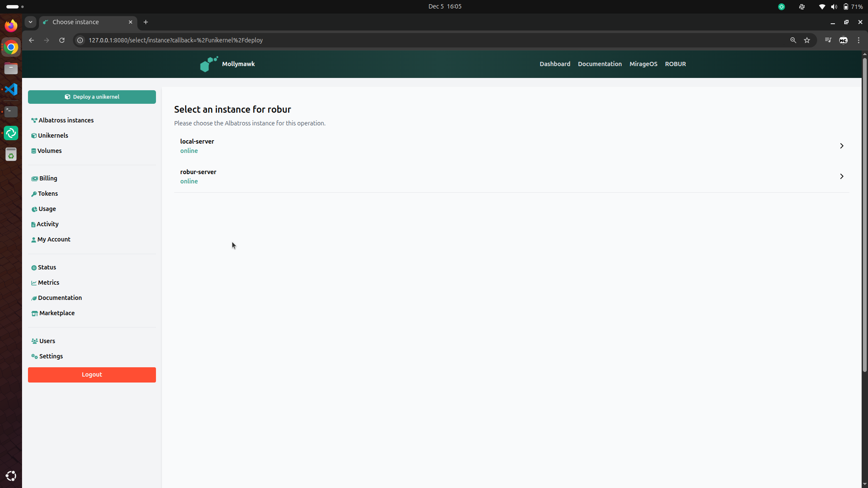Open Settings via the gear icon

(34, 356)
